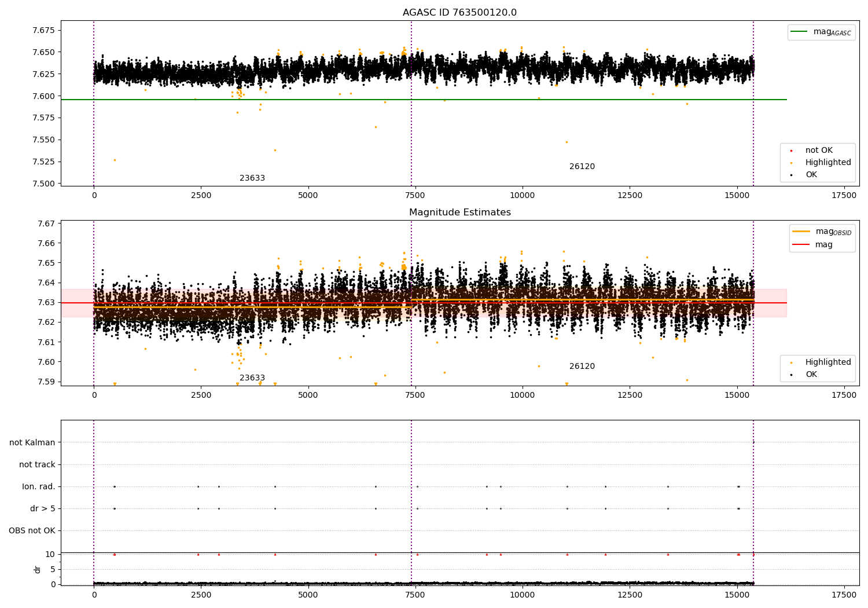
Task: Click the low orange outlier near 7.525 in top plot
Action: click(x=115, y=160)
